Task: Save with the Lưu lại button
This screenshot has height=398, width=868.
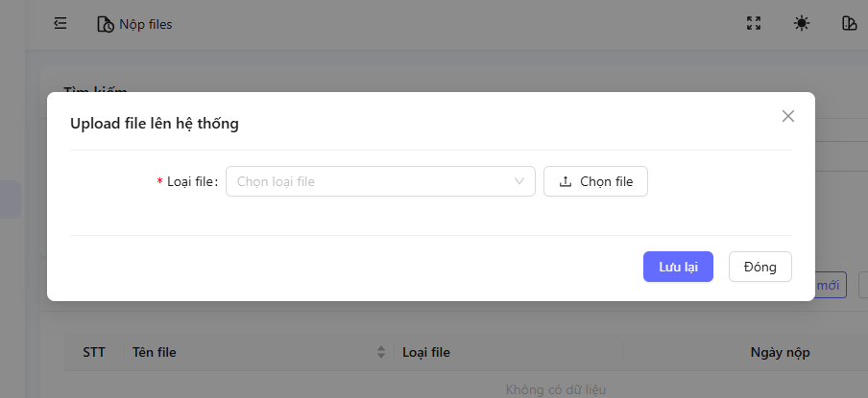Action: click(678, 267)
